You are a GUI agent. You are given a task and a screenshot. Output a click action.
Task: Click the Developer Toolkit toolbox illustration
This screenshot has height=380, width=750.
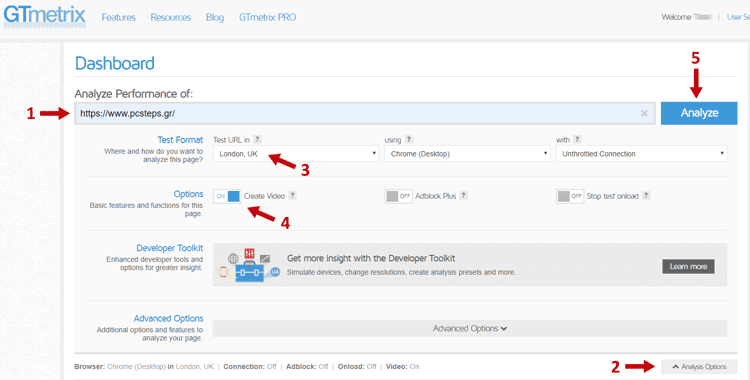click(249, 265)
